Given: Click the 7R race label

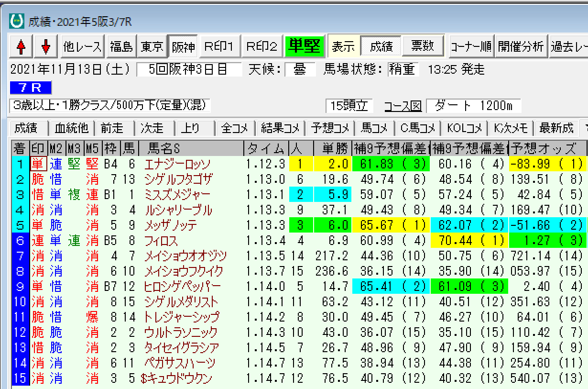Looking at the screenshot, I should click(x=31, y=88).
